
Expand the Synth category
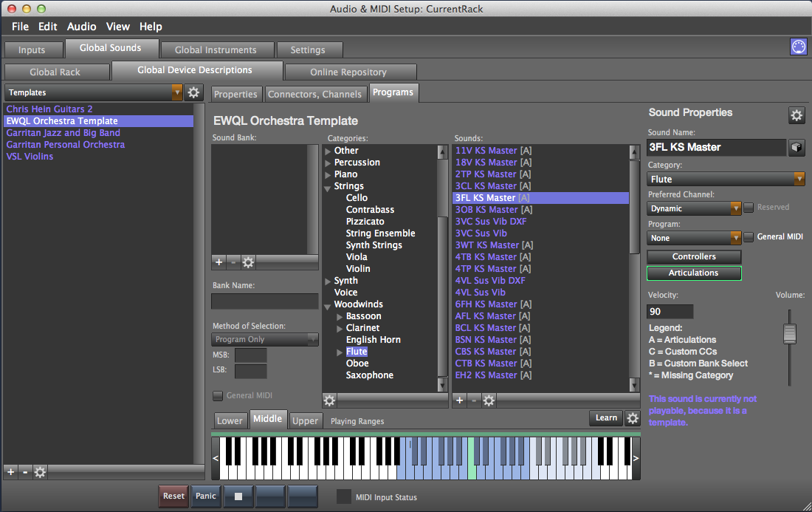(x=328, y=281)
